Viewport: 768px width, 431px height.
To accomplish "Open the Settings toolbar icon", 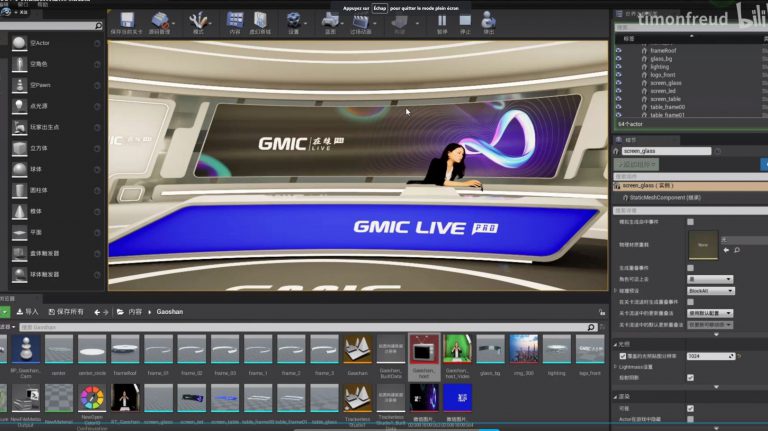I will (x=293, y=20).
